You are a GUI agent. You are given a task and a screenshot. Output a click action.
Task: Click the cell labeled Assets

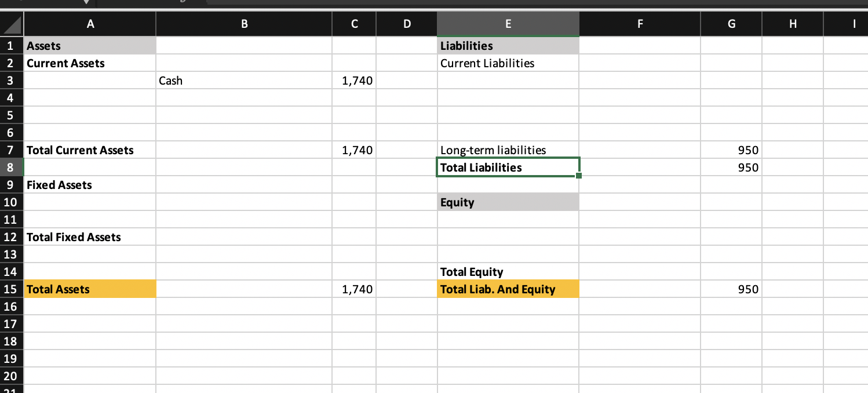coord(90,46)
